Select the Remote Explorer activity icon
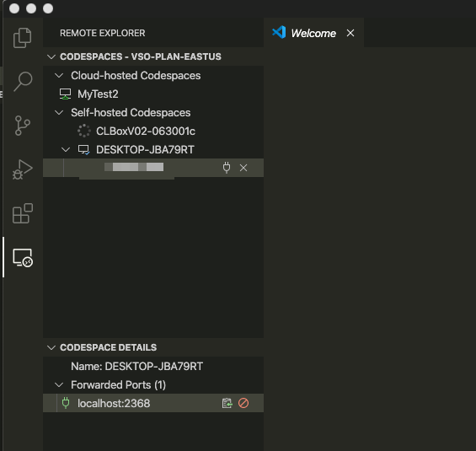Screen dimensions: 476x451 [23, 258]
